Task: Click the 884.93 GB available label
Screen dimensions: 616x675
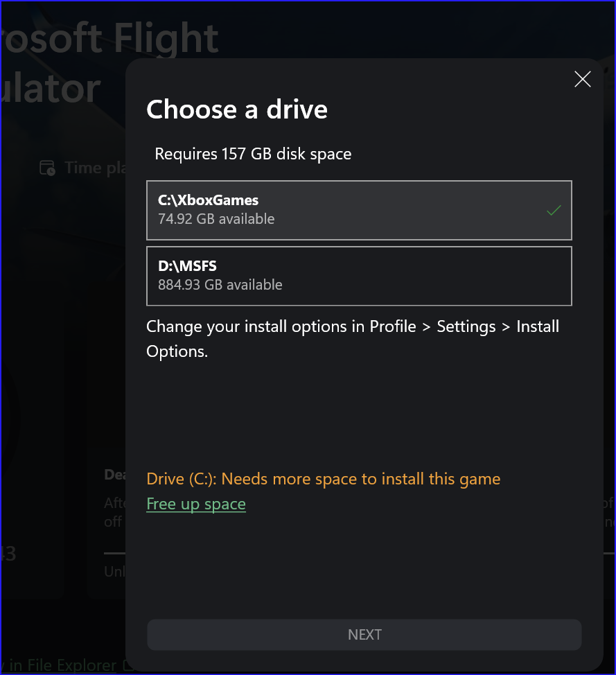Action: [220, 285]
